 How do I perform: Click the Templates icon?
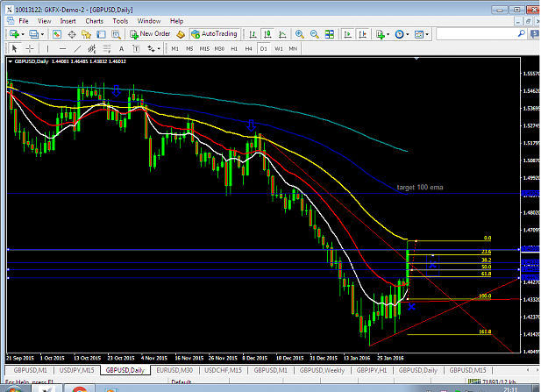(419, 34)
